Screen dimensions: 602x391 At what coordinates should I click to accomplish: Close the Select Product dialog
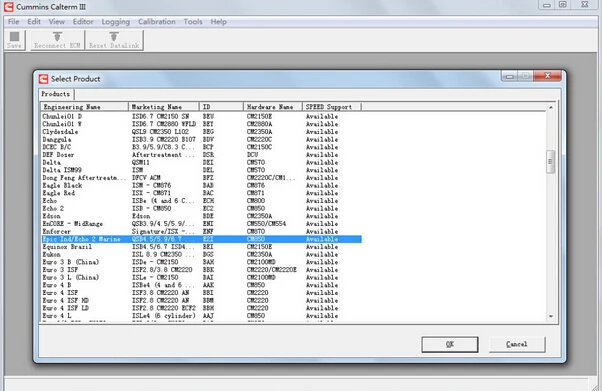tap(547, 76)
